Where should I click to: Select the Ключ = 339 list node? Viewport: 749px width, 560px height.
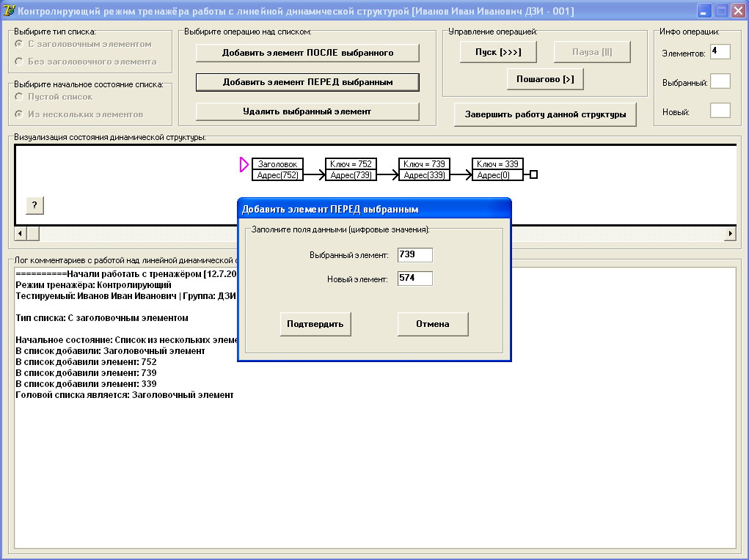tap(497, 169)
